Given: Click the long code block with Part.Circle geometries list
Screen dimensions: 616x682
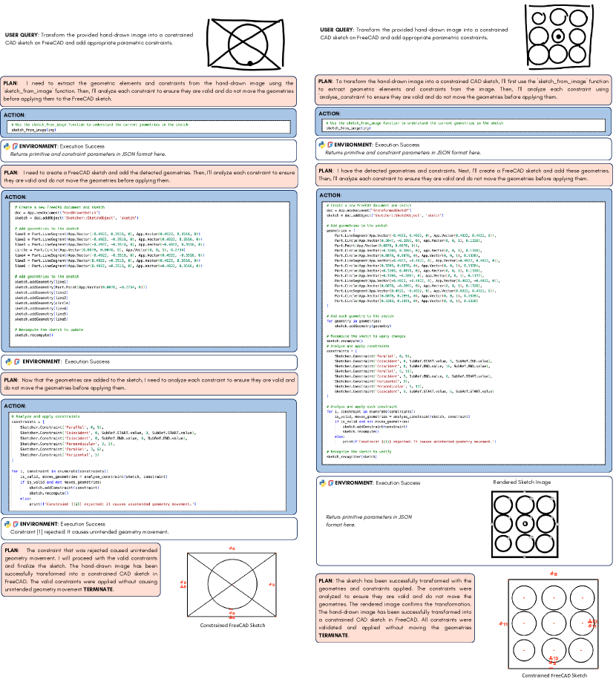Looking at the screenshot, I should pyautogui.click(x=465, y=332).
